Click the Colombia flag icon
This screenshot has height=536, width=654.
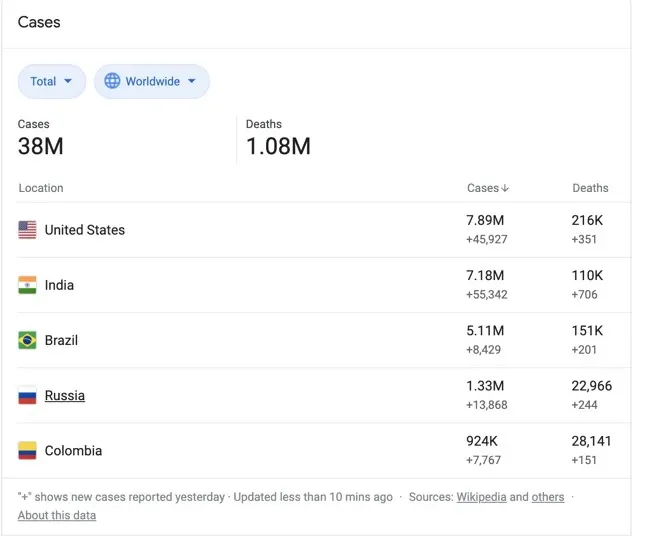coord(28,451)
